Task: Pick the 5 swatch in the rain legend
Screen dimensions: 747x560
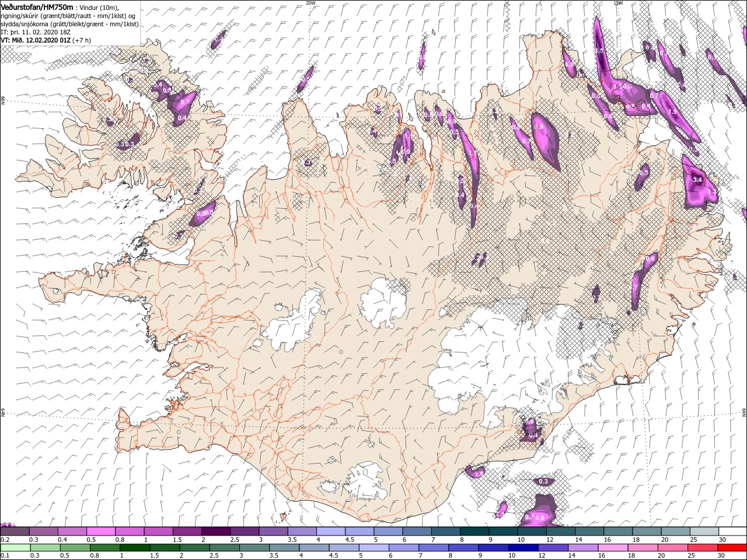Action: click(x=373, y=548)
